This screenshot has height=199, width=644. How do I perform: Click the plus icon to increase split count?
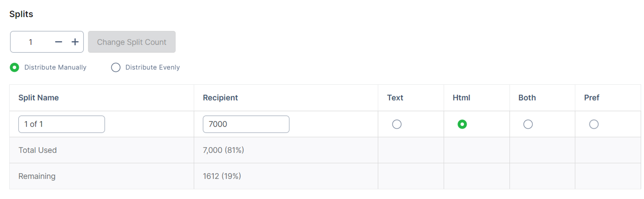[x=75, y=42]
